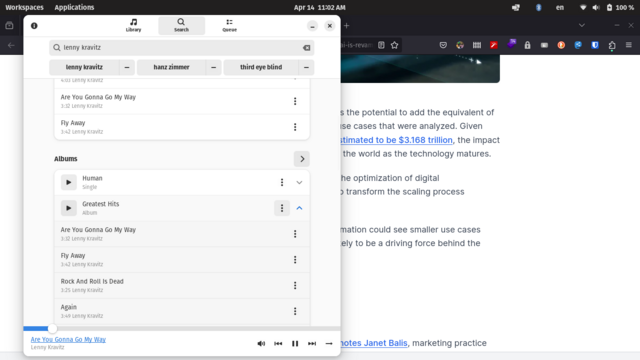Image resolution: width=640 pixels, height=360 pixels.
Task: Adjust volume with the speaker icon
Action: click(x=261, y=344)
